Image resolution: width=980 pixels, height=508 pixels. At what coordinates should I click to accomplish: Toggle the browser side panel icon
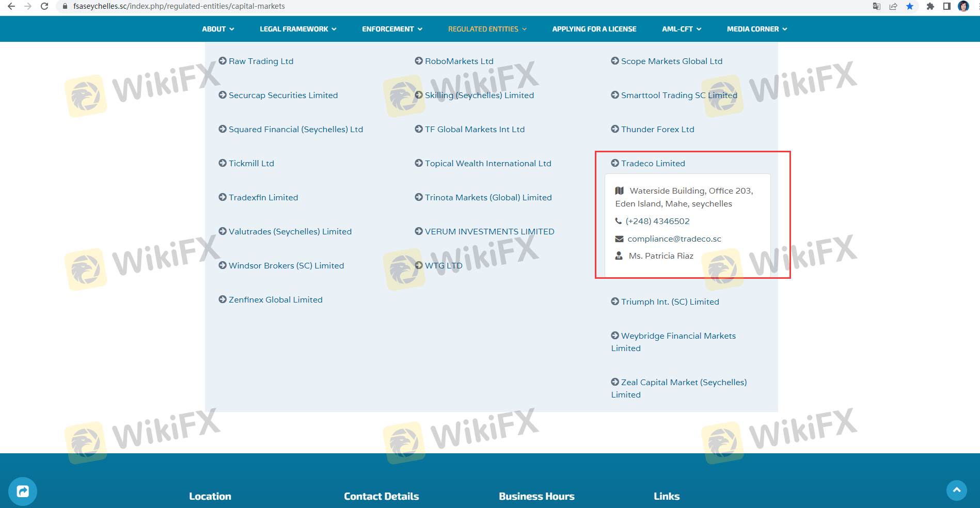[947, 6]
